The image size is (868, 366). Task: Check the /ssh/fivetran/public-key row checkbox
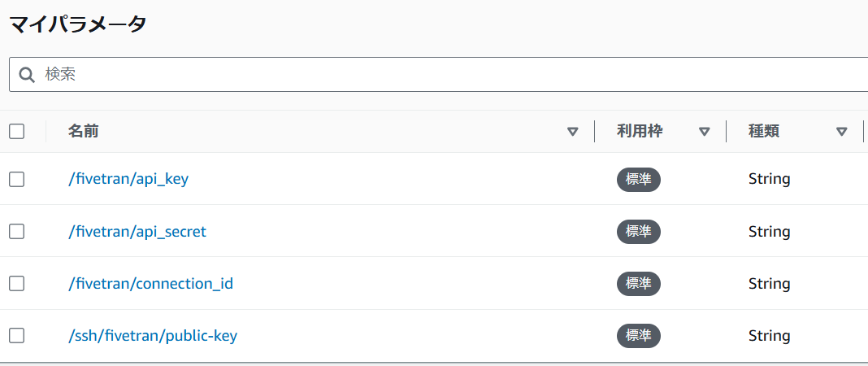(x=16, y=336)
